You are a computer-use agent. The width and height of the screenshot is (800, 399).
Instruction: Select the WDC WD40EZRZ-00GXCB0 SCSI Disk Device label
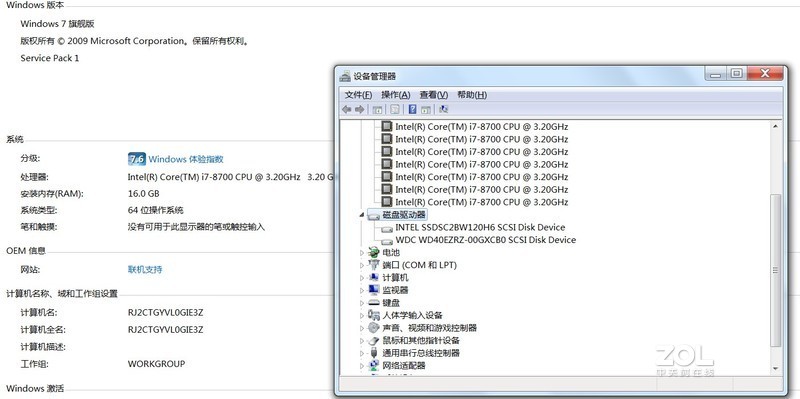coord(486,240)
